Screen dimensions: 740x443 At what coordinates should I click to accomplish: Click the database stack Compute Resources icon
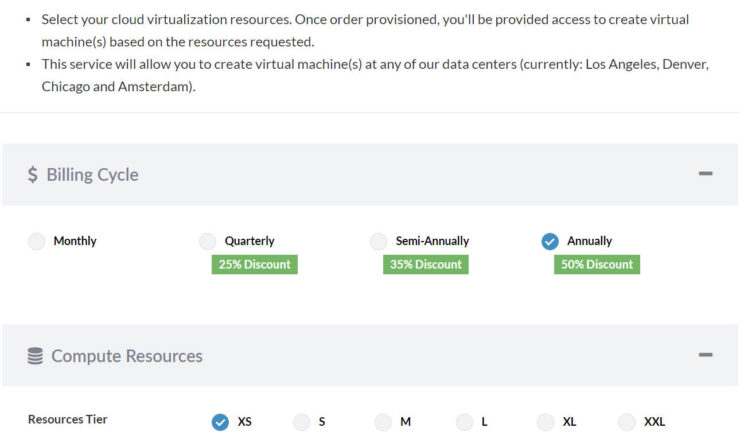point(35,356)
